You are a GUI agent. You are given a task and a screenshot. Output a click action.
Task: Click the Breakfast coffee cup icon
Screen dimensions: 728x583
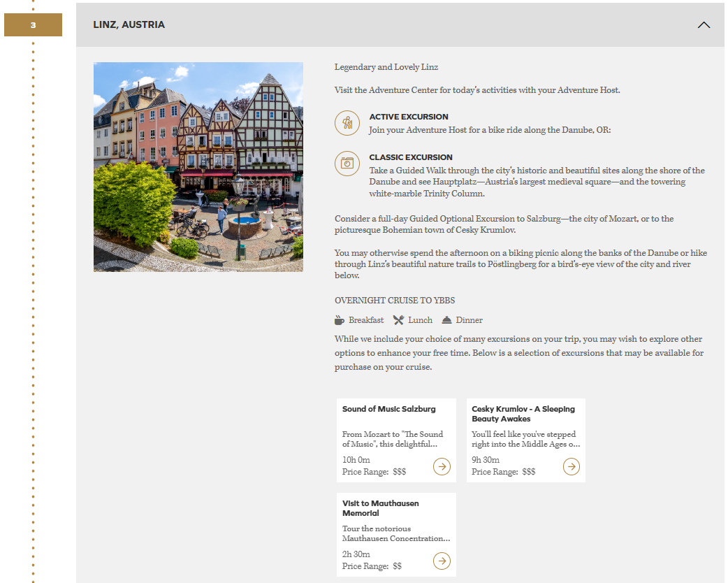(340, 320)
